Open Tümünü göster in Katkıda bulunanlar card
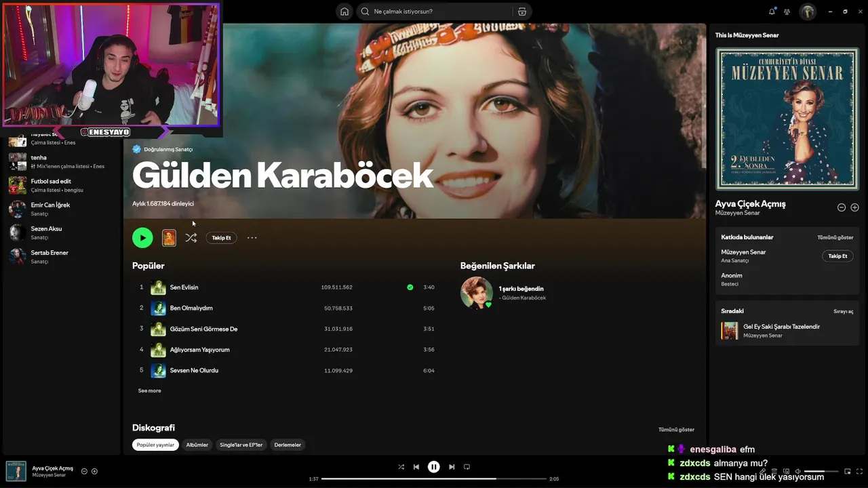868x488 pixels. pos(835,237)
